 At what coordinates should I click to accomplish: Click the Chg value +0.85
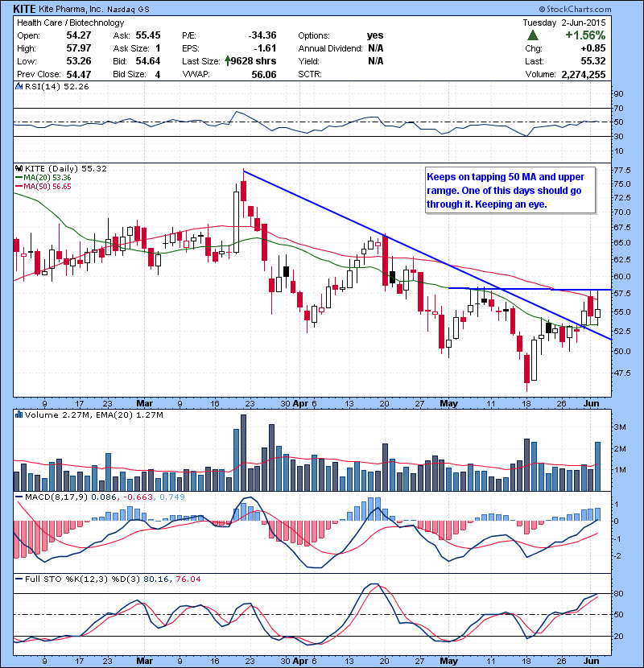point(592,48)
